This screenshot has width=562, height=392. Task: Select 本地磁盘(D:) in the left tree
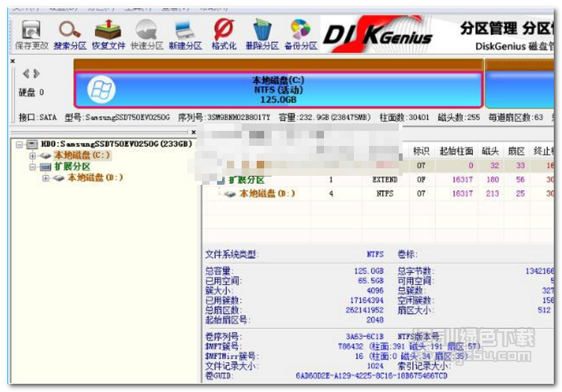click(x=95, y=178)
